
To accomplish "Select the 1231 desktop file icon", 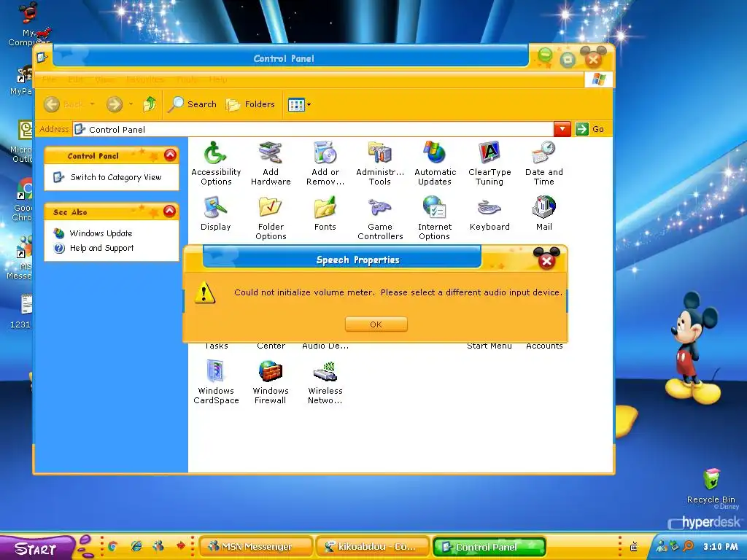I will [23, 311].
